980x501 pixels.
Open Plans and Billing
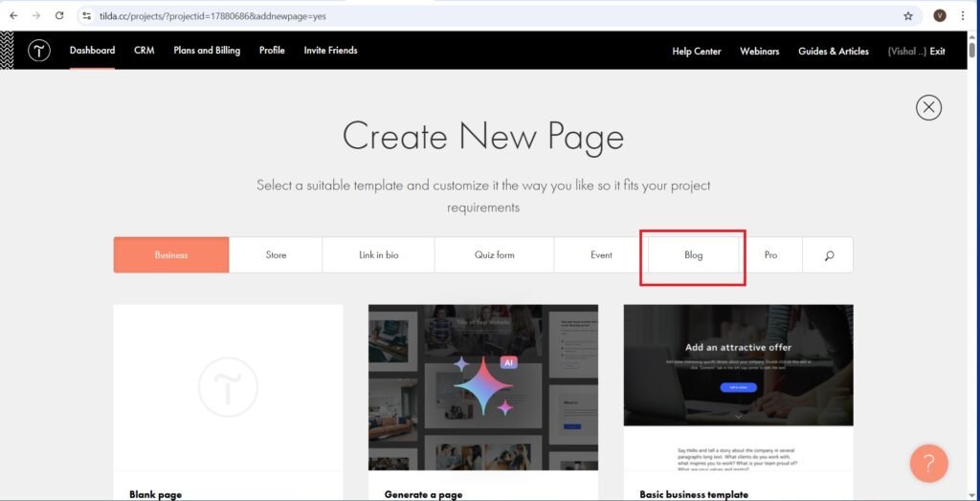[x=207, y=51]
